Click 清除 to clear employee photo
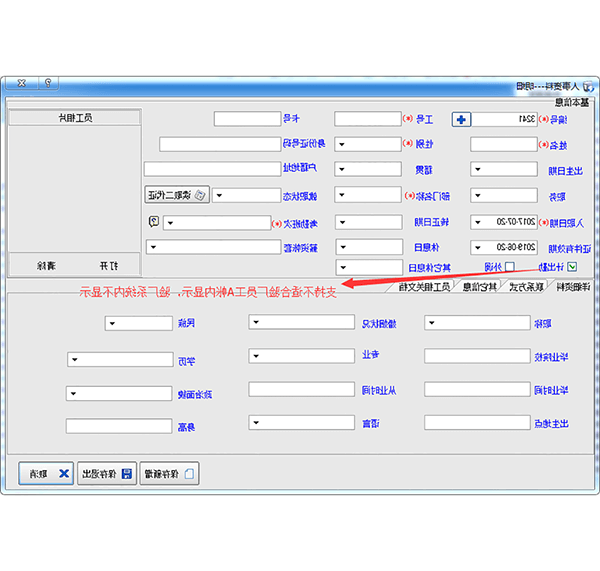Image resolution: width=600 pixels, height=571 pixels. [x=47, y=266]
